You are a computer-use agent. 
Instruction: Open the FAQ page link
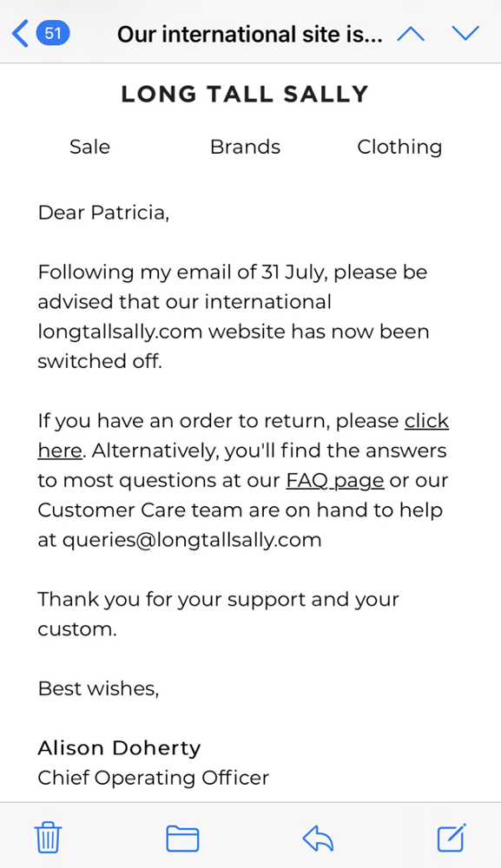coord(335,481)
